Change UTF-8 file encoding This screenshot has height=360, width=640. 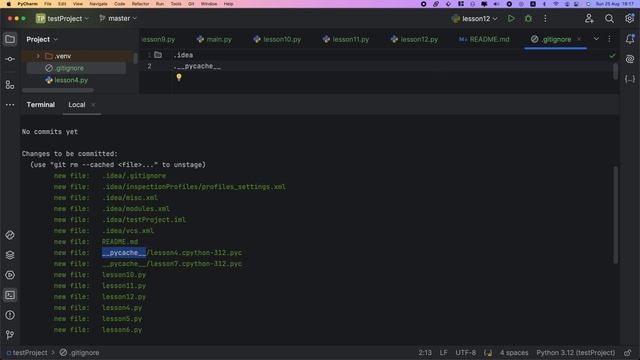[x=465, y=353]
